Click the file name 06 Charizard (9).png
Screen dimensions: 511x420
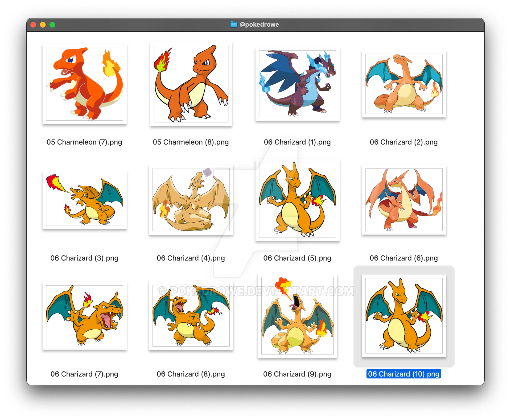(297, 374)
